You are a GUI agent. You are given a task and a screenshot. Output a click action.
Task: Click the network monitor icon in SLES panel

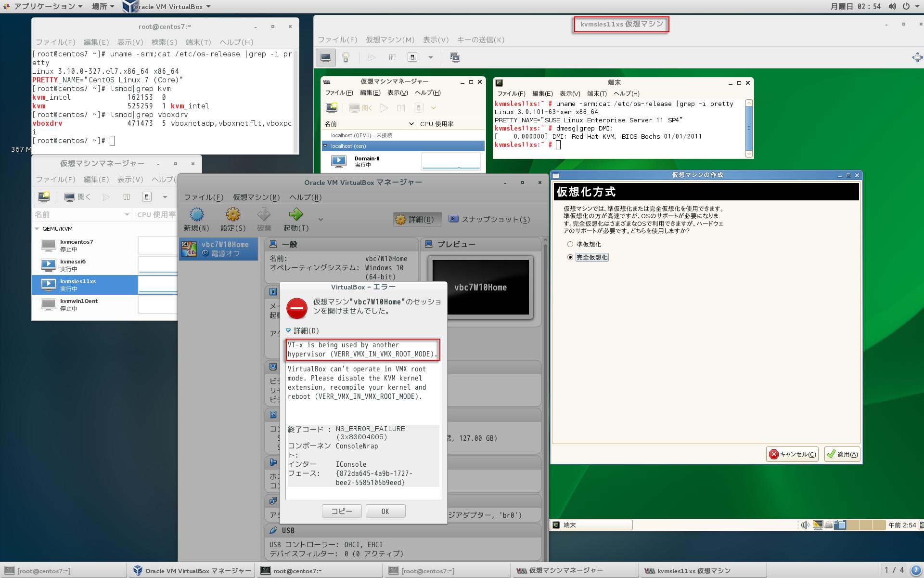click(818, 525)
